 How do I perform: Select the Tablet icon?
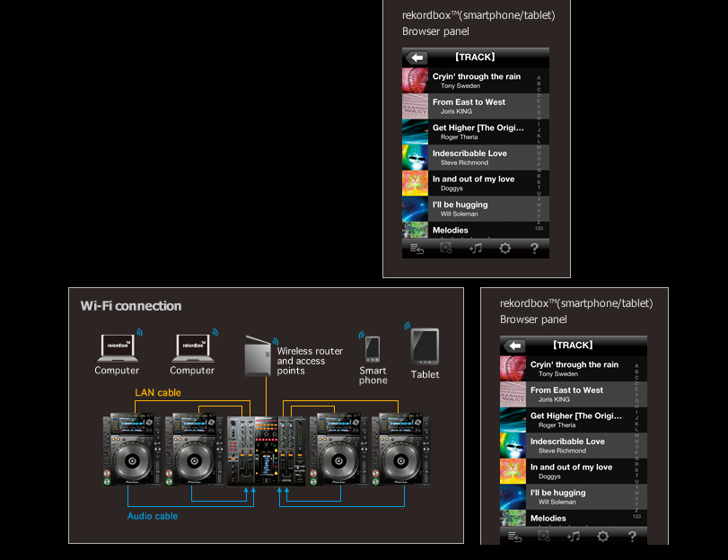pos(425,347)
